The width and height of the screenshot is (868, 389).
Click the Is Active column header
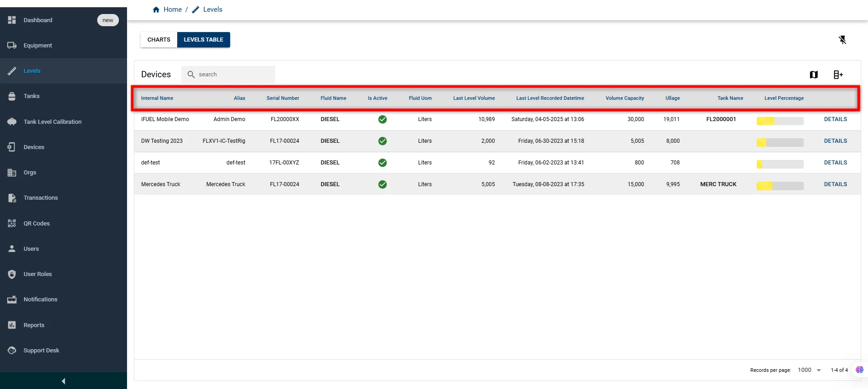click(377, 98)
